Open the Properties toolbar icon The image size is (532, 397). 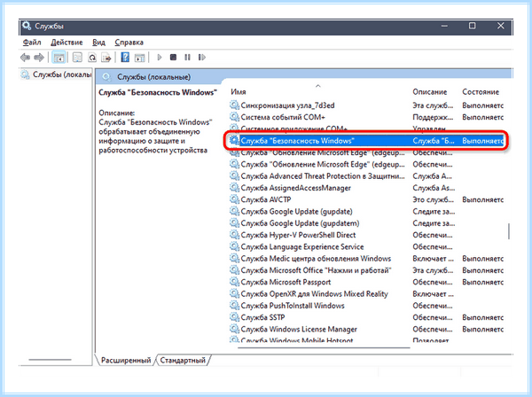[77, 58]
